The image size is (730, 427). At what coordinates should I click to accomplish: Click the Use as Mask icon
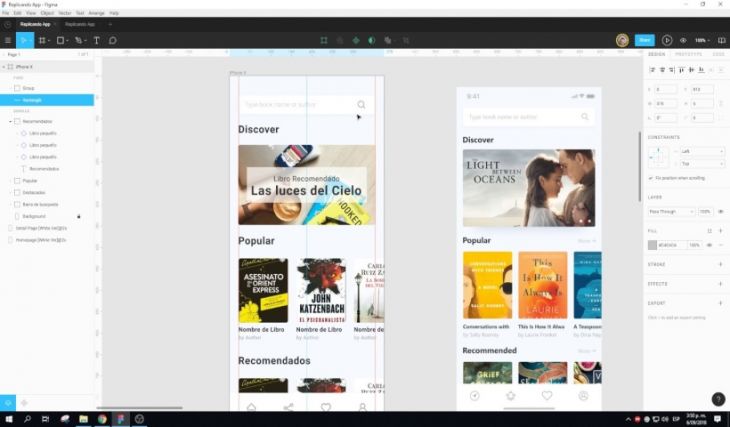pos(372,41)
